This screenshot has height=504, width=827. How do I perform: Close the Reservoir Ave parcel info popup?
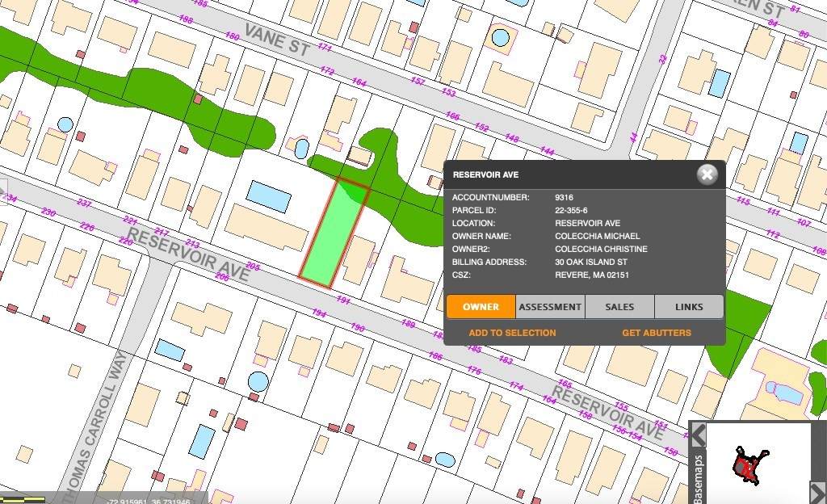pyautogui.click(x=707, y=174)
